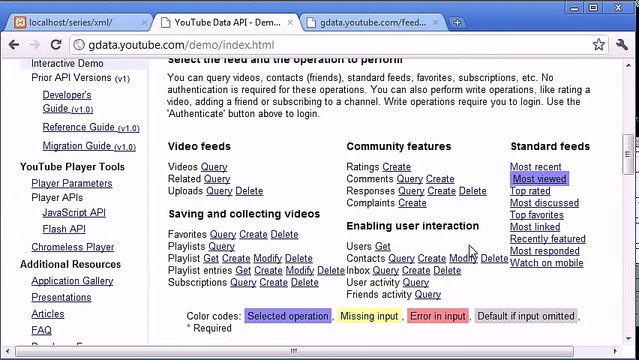Click Get next to Users
Screen dimensions: 639x360
point(383,247)
